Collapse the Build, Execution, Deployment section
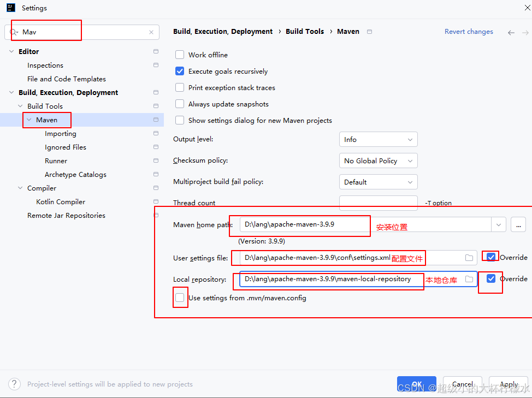This screenshot has width=532, height=398. click(12, 93)
